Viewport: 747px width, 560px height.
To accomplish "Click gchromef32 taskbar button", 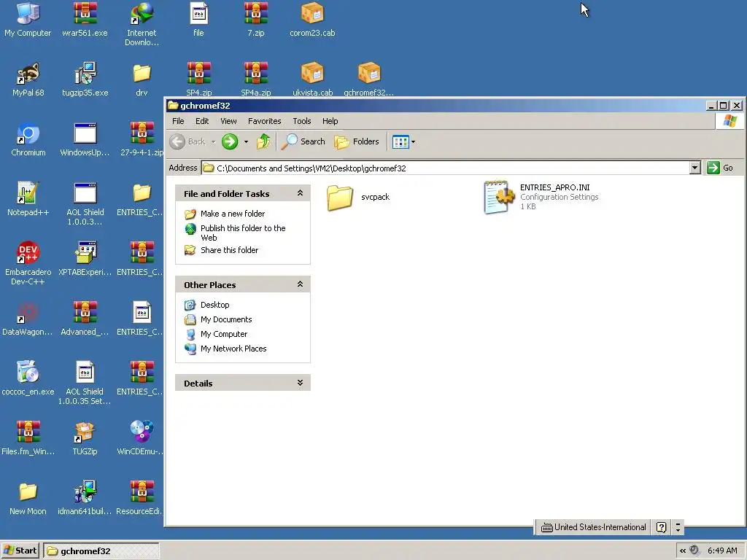I will 101,551.
